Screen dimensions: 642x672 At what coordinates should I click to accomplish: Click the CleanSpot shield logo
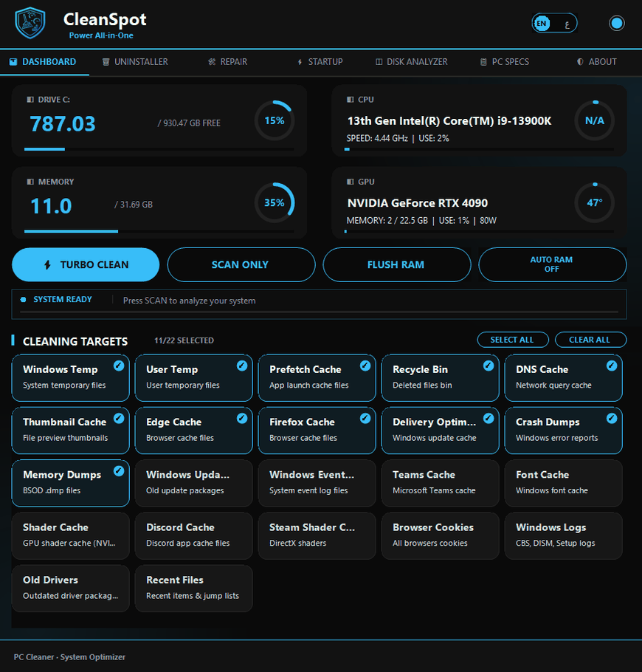tap(30, 23)
